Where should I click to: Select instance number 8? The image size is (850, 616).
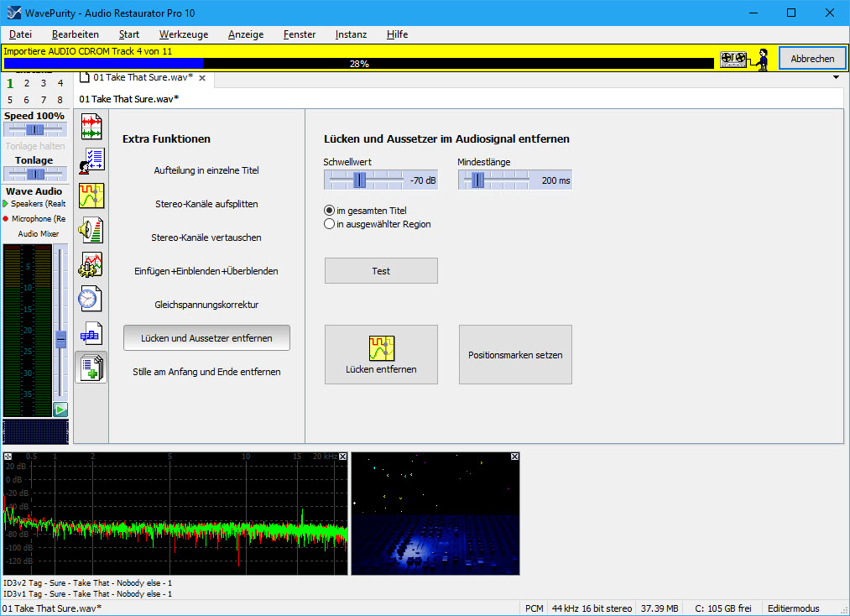[60, 100]
